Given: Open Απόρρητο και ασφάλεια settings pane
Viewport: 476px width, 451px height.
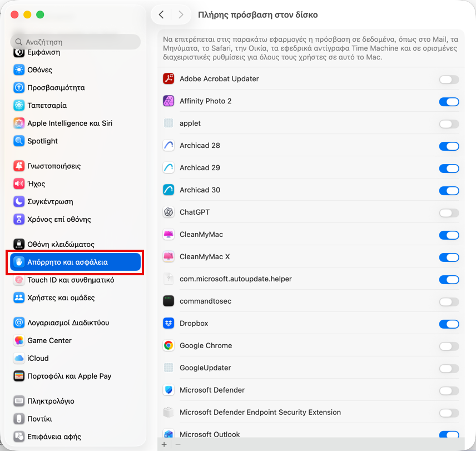Looking at the screenshot, I should (75, 262).
